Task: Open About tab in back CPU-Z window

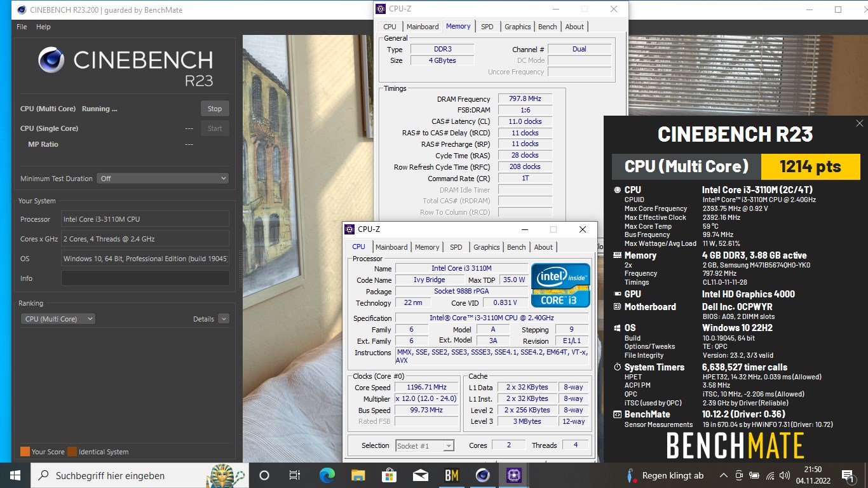Action: point(574,27)
